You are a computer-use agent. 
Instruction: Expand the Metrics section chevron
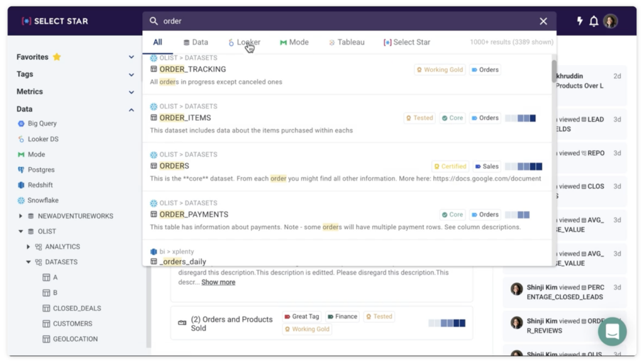(x=131, y=92)
